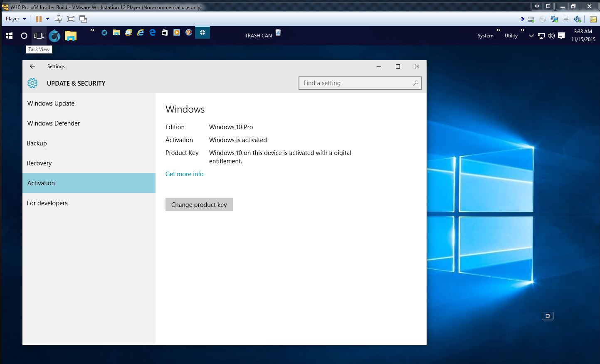Click the small desktop exit-arrow widget
This screenshot has width=600, height=364.
548,316
